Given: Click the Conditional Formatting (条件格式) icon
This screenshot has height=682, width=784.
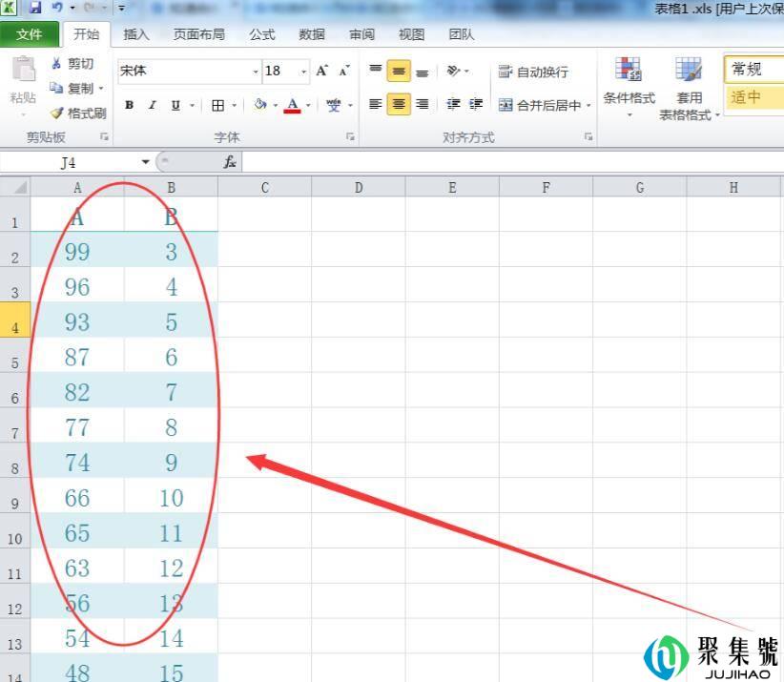Looking at the screenshot, I should pyautogui.click(x=629, y=72).
